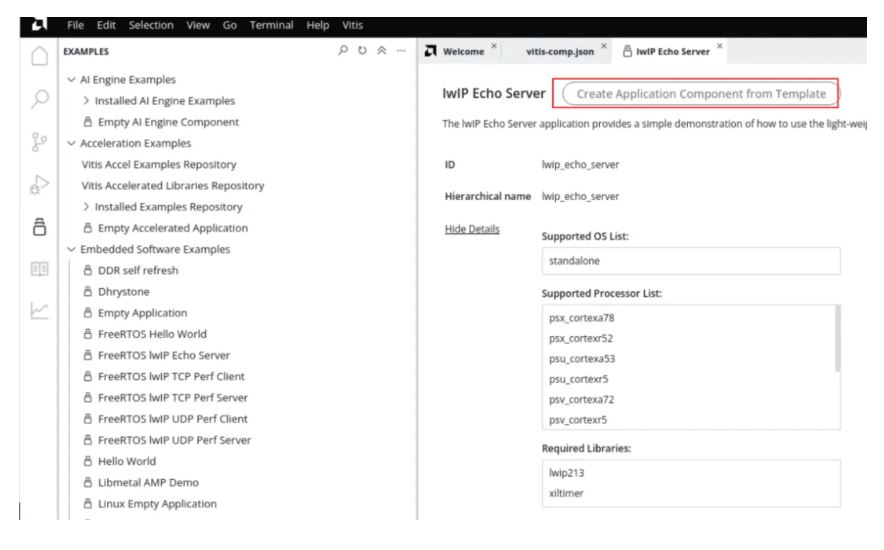Image resolution: width=884 pixels, height=550 pixels.
Task: Expand Installed Examples Repository
Action: [x=86, y=207]
